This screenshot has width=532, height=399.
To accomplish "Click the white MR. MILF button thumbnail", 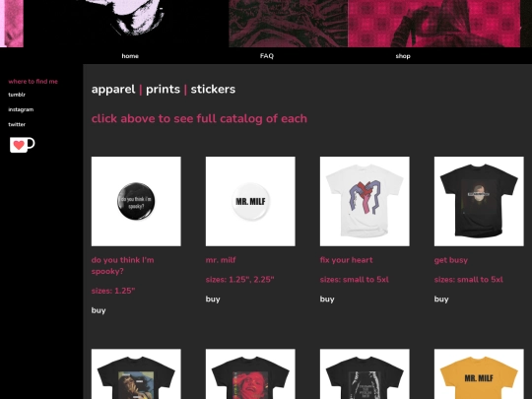I will tap(250, 201).
